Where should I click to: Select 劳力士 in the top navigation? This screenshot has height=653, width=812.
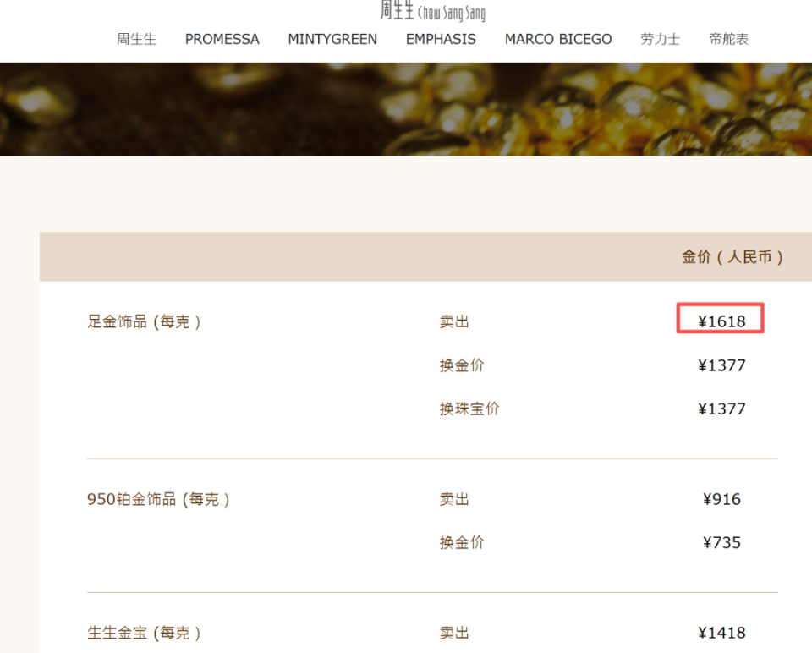(x=661, y=40)
